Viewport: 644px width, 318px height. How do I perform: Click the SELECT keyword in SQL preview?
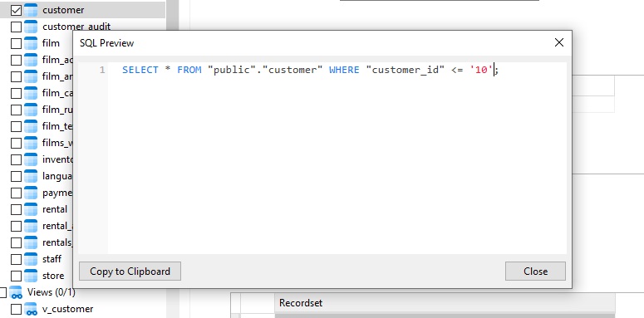pyautogui.click(x=140, y=70)
